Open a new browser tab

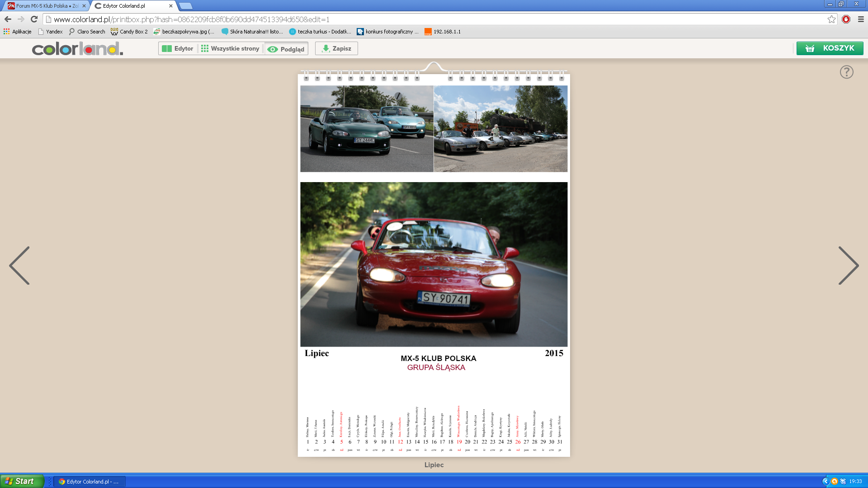pyautogui.click(x=185, y=6)
